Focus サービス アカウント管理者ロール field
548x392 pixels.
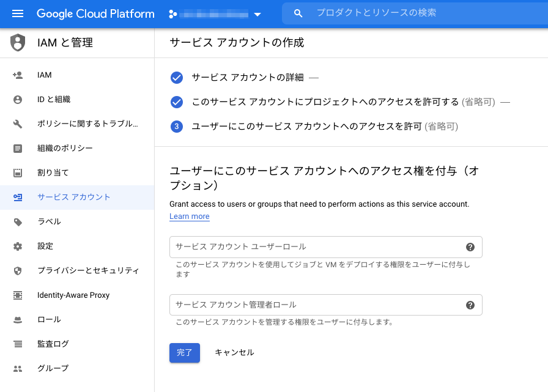click(x=326, y=305)
